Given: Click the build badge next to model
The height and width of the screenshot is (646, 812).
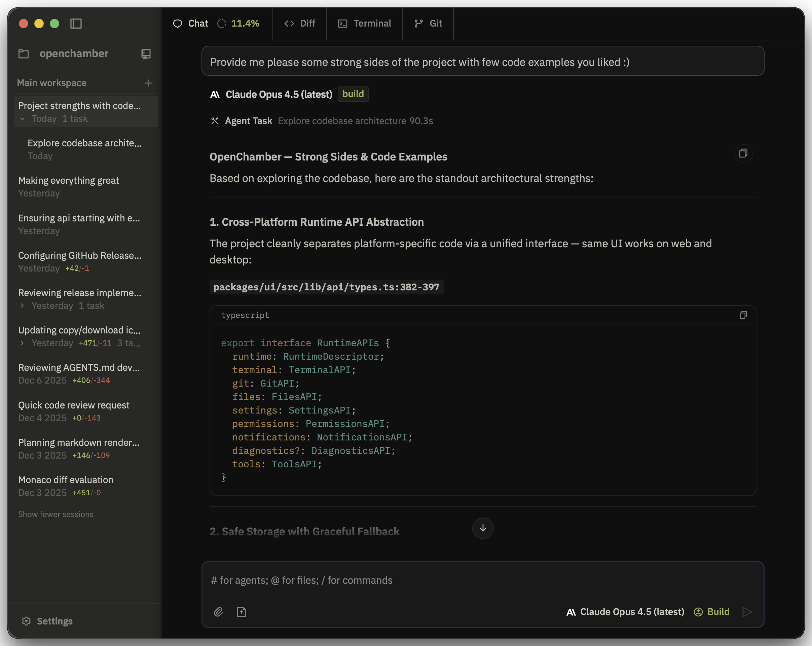Looking at the screenshot, I should (353, 94).
